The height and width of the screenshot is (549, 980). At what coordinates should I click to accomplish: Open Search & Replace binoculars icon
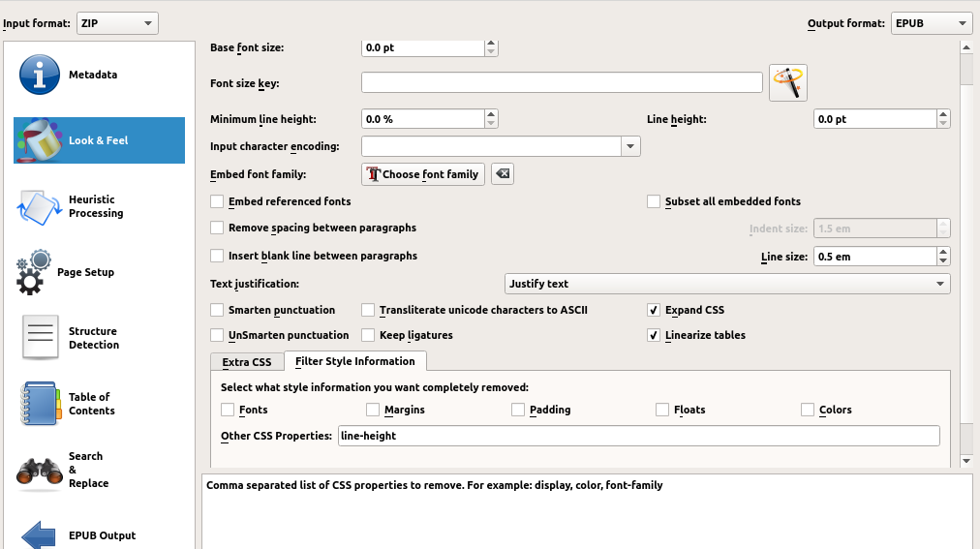[x=40, y=471]
